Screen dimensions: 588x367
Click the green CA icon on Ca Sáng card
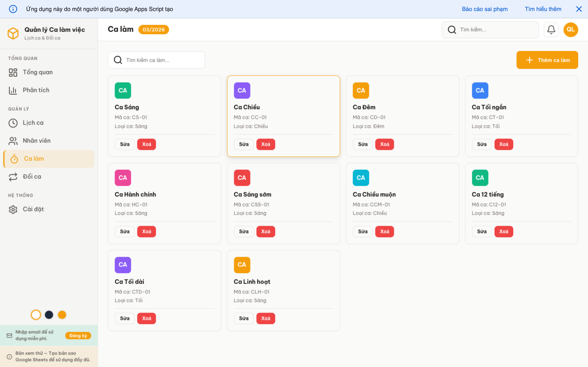click(x=123, y=91)
